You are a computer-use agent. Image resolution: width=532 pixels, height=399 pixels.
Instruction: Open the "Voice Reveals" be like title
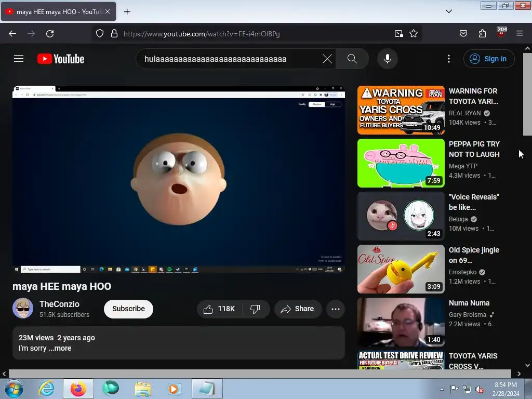point(474,202)
